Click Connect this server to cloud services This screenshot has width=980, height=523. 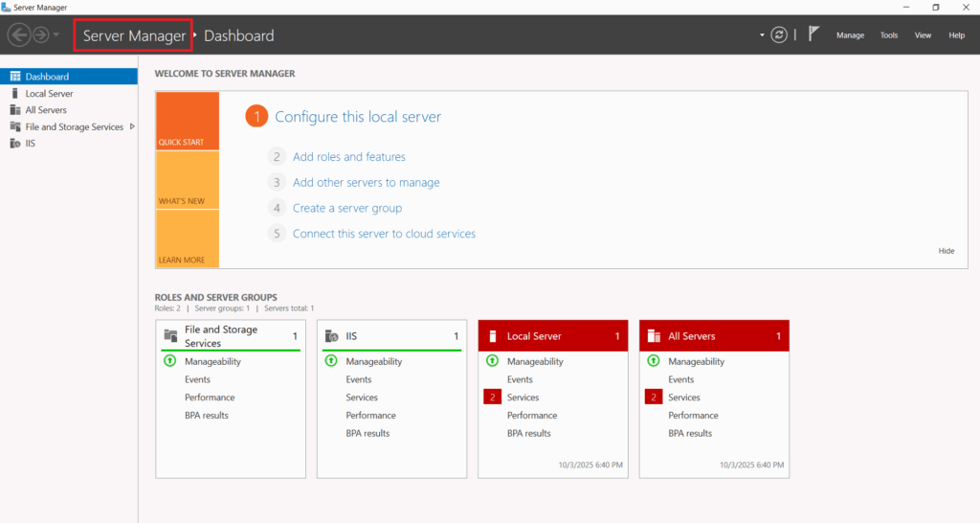(x=384, y=234)
